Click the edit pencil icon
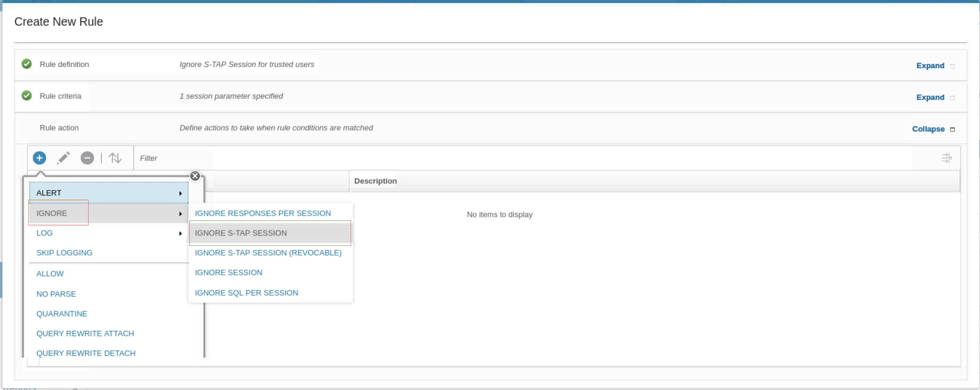 click(x=63, y=158)
